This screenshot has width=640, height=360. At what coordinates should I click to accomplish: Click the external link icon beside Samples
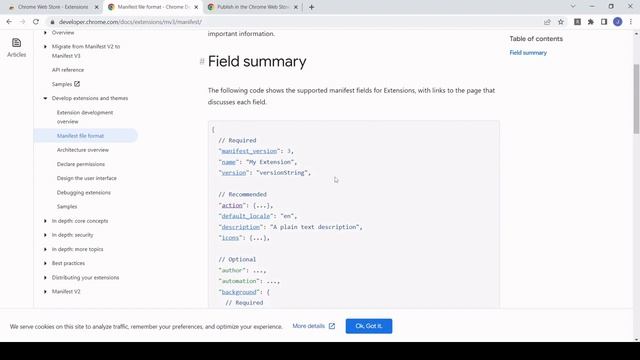pos(77,84)
